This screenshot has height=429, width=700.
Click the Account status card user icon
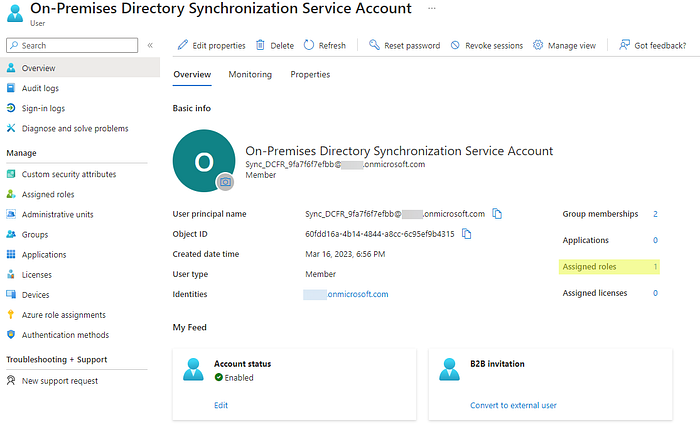(x=193, y=369)
